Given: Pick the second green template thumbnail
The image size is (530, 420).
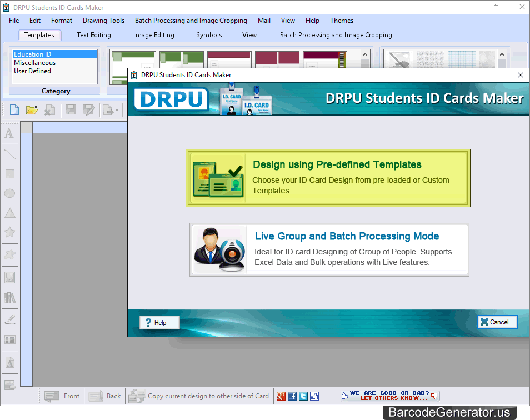Looking at the screenshot, I should (182, 59).
